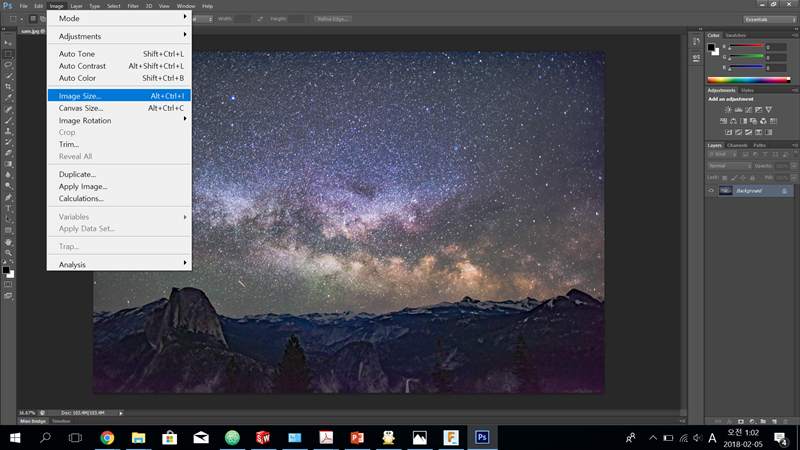Toggle filter for type layers
Viewport: 800px width, 450px height.
[x=765, y=154]
